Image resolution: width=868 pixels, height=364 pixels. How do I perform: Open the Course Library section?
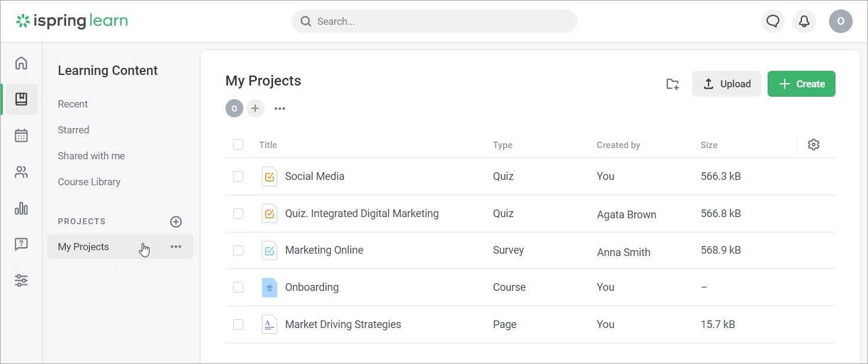coord(89,182)
